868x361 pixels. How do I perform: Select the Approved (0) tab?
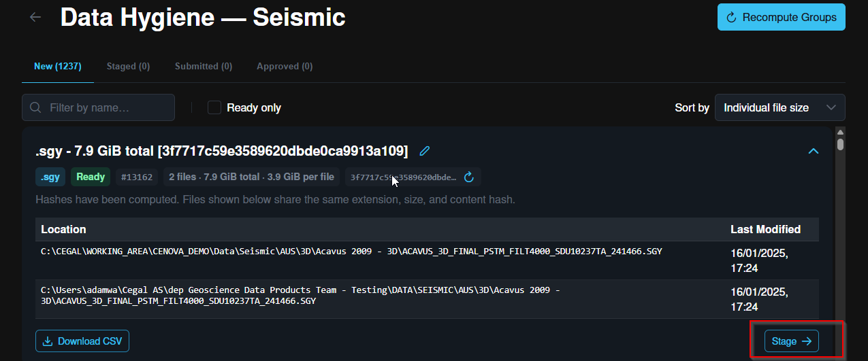[x=285, y=67]
